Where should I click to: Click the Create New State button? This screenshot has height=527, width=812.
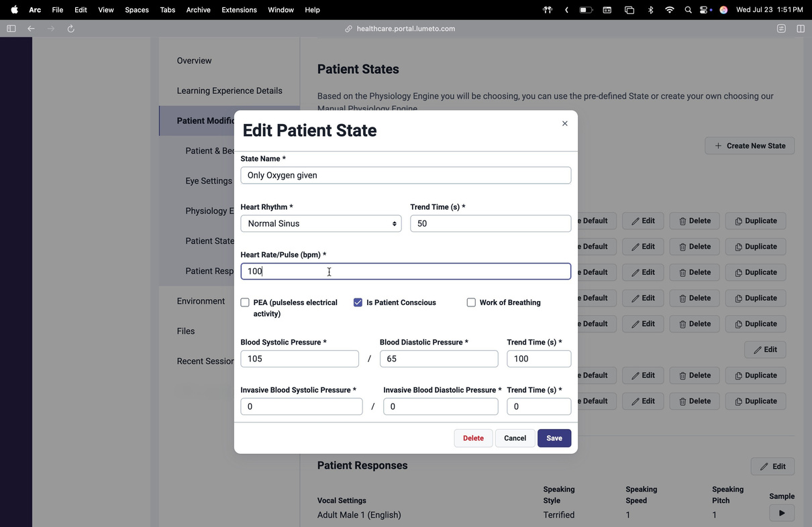(x=750, y=145)
